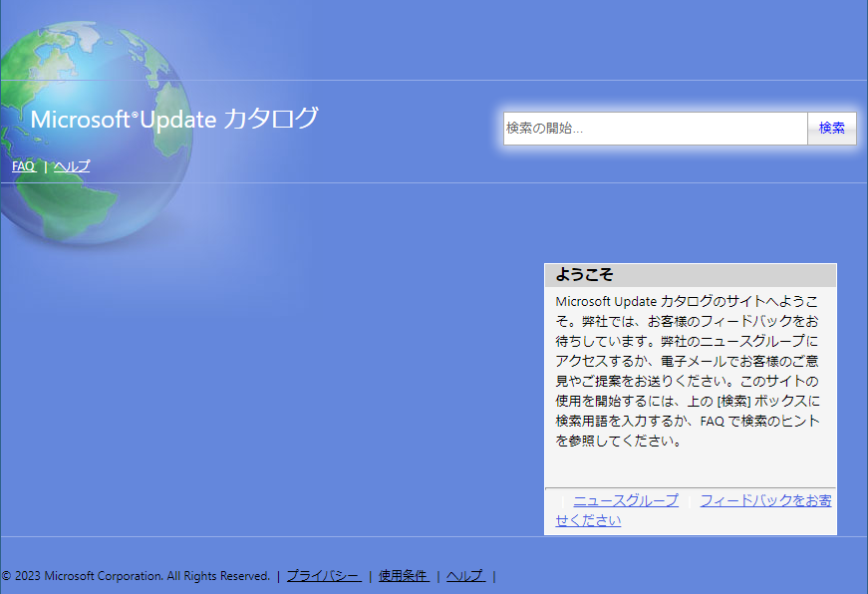Viewport: 868px width, 594px height.
Task: Open the ヘルプ link in the footer
Action: 465,576
